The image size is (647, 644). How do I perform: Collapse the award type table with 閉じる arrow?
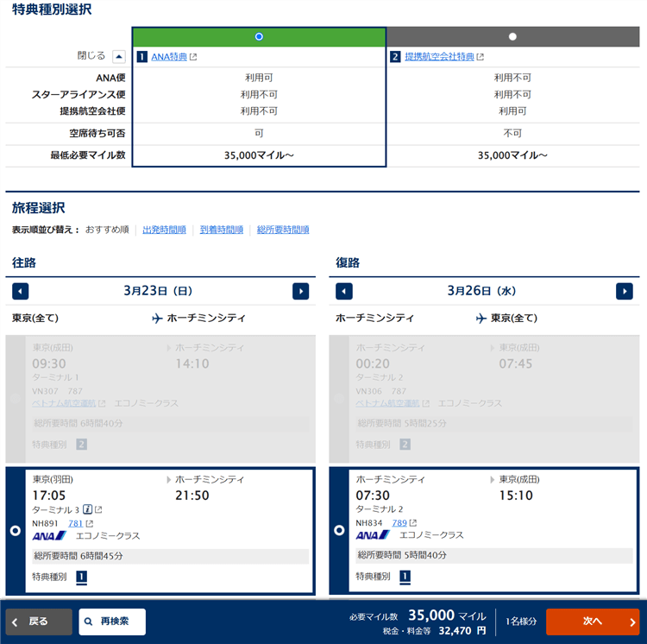point(119,56)
